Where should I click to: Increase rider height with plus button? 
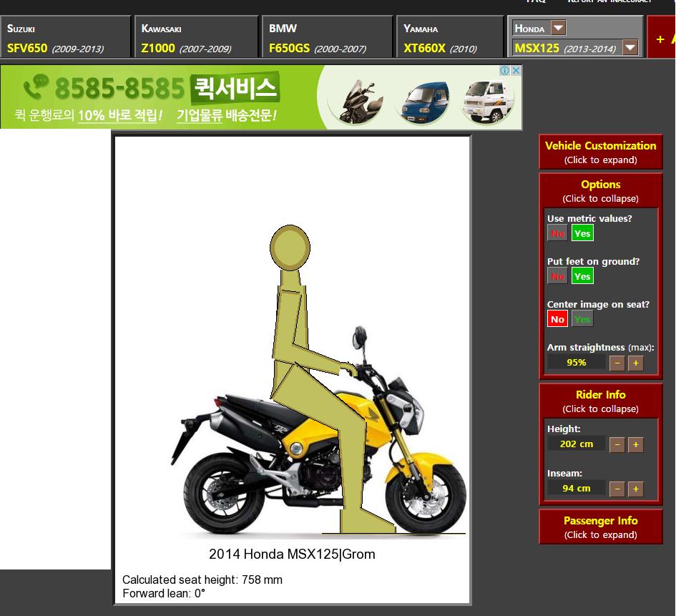click(635, 444)
